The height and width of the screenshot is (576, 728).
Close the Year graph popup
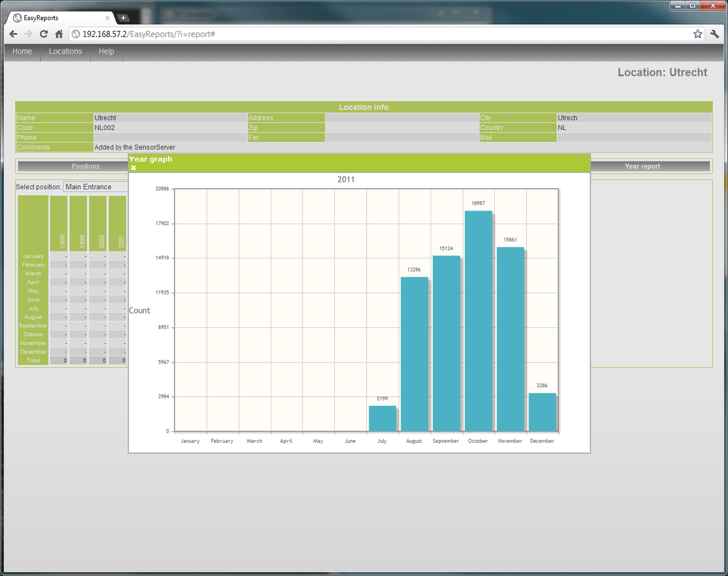coord(133,167)
